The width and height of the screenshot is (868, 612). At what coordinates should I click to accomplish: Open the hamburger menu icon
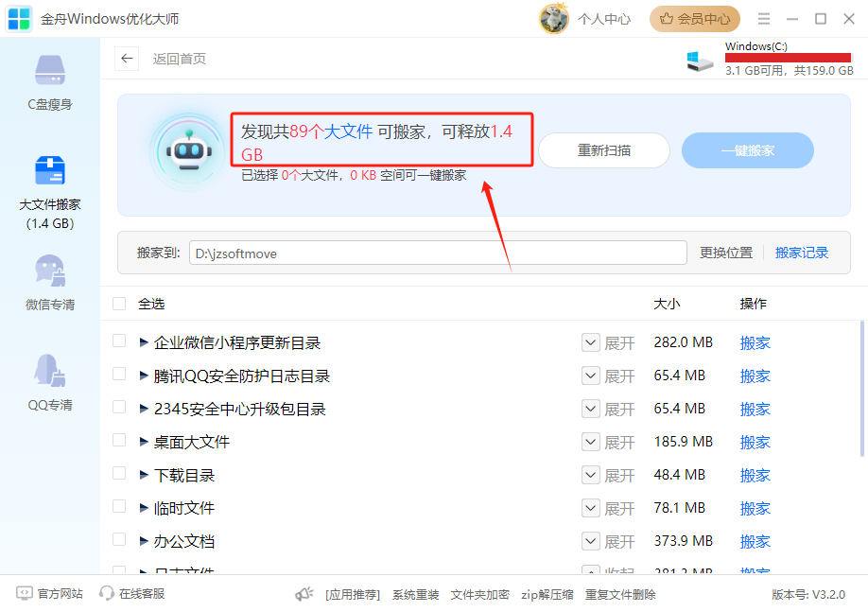point(764,19)
